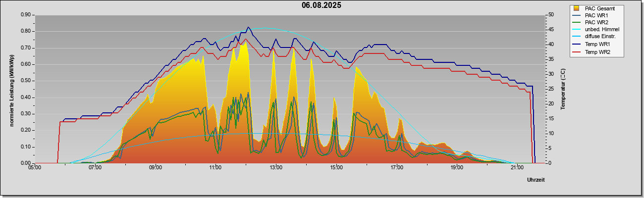The height and width of the screenshot is (198, 644).
Task: Click the diffuse Einstr. legend entry
Action: coord(596,37)
